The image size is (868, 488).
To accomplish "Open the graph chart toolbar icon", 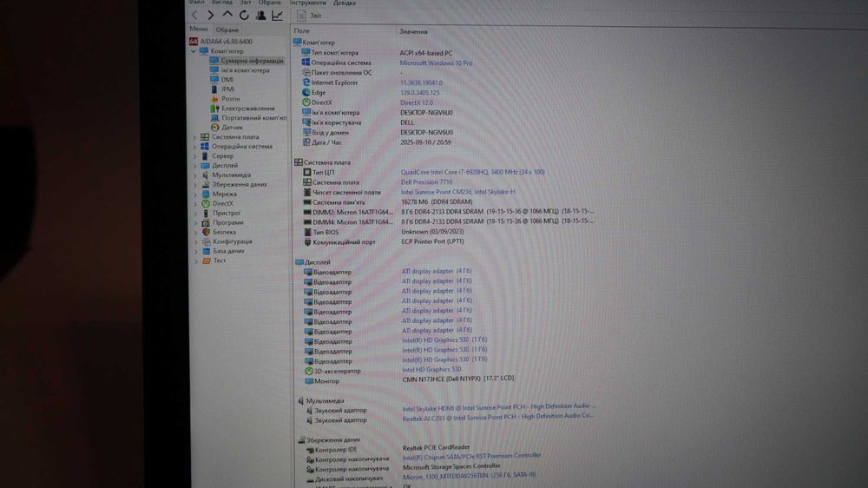I will (x=278, y=16).
